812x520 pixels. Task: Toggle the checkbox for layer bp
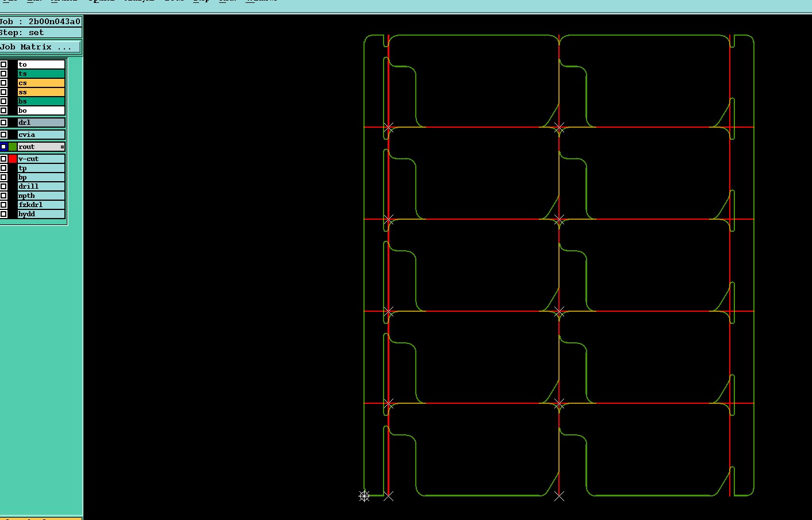(3, 177)
